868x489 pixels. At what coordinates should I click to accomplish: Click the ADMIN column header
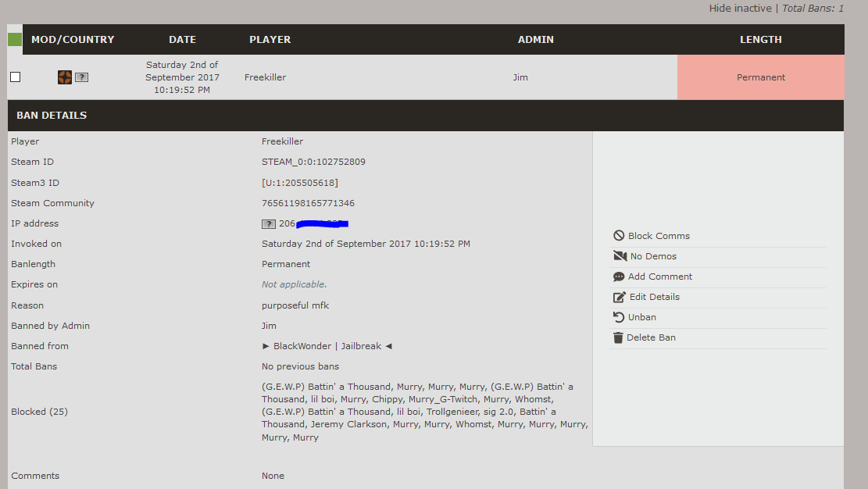(x=535, y=39)
